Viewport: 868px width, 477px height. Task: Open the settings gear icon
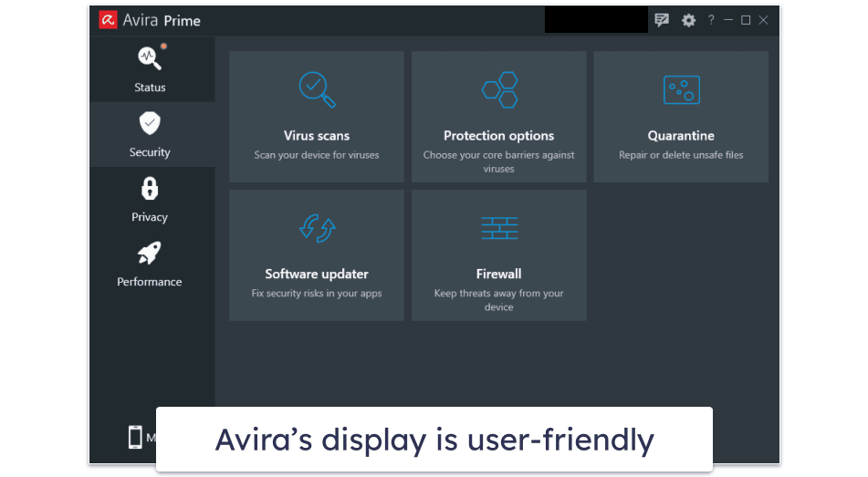tap(688, 20)
